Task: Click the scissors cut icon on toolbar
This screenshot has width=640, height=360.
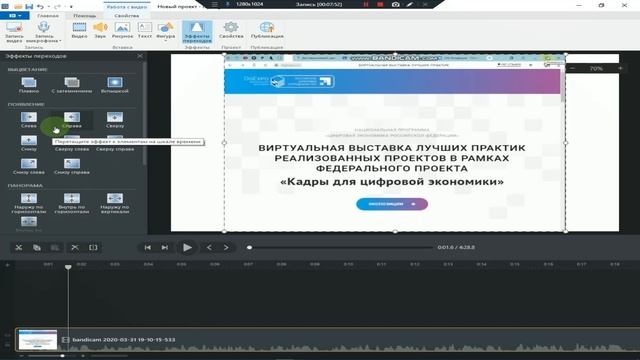Action: (x=18, y=247)
